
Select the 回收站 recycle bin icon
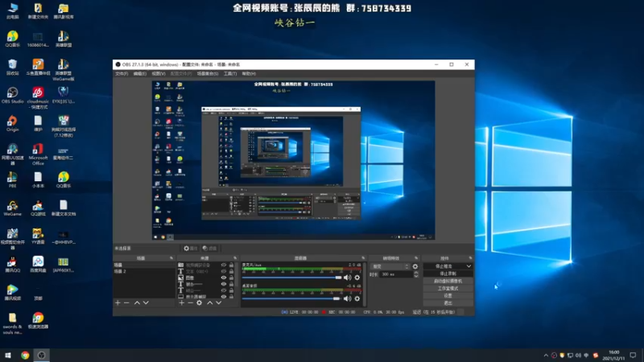coord(12,67)
